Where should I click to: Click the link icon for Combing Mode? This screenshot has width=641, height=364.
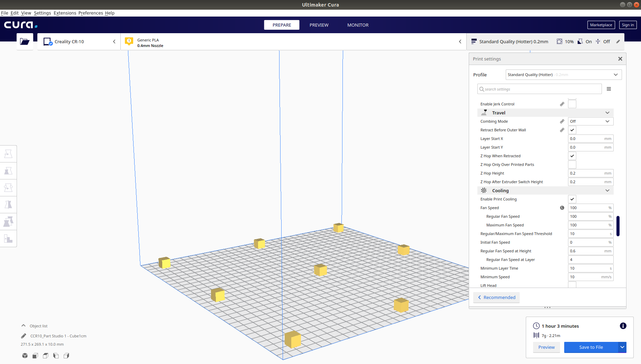pyautogui.click(x=562, y=121)
